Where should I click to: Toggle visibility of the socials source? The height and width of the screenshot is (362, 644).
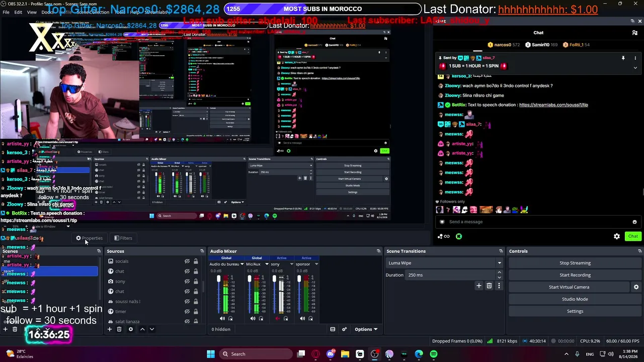187,261
